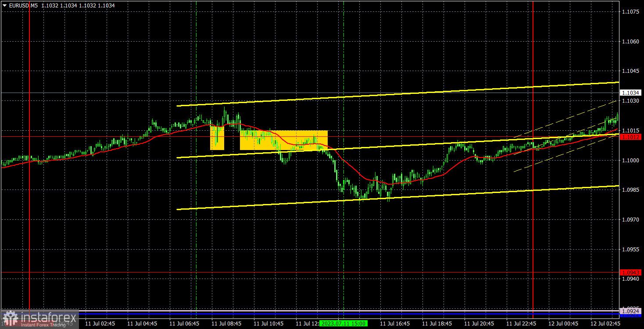This screenshot has width=644, height=329.
Task: Open the chart menu triangle beside EURUSD,M5
Action: 4,5
